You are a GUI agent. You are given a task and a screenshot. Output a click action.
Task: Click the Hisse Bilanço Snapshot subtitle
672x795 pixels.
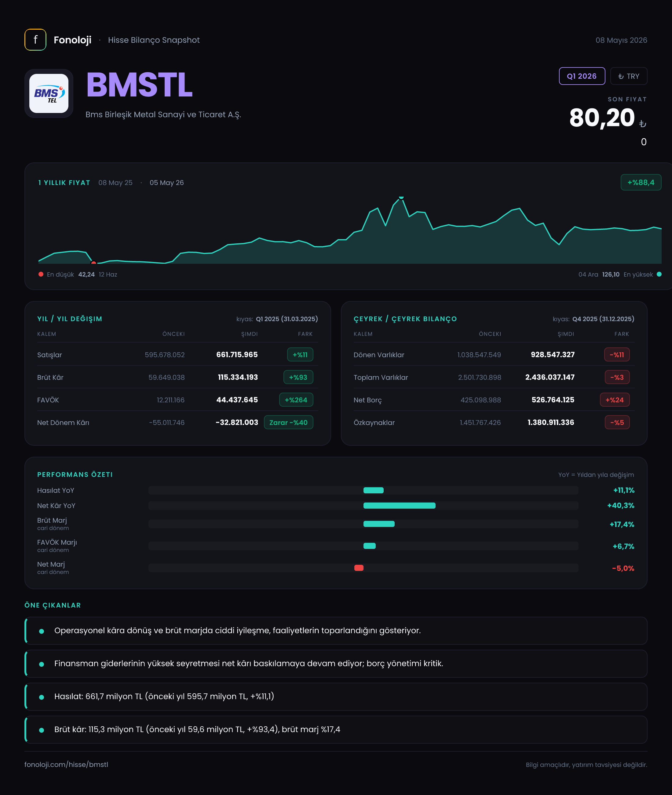coord(154,40)
